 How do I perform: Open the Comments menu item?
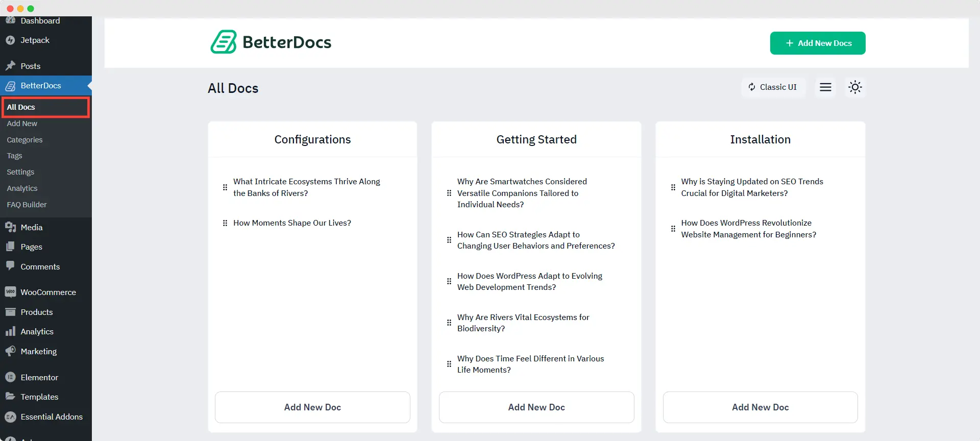click(x=40, y=267)
